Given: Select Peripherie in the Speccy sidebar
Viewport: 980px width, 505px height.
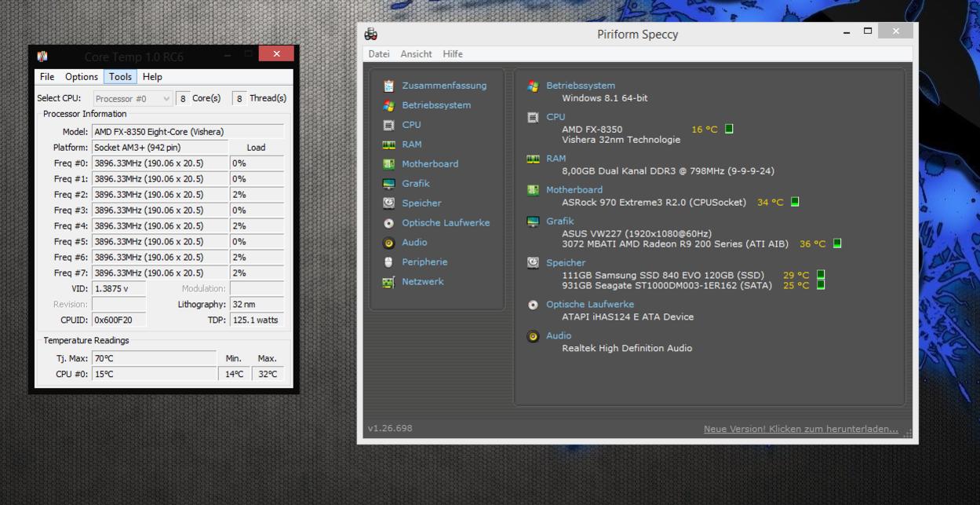Looking at the screenshot, I should point(424,262).
